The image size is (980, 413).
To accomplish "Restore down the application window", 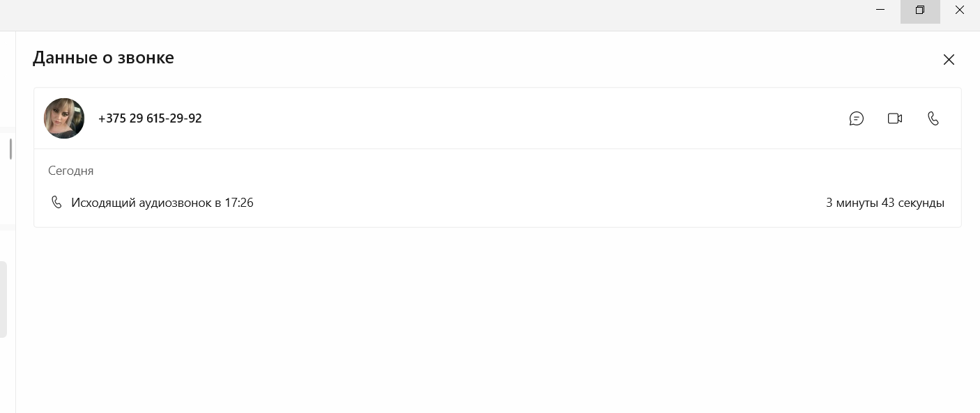I will 920,10.
